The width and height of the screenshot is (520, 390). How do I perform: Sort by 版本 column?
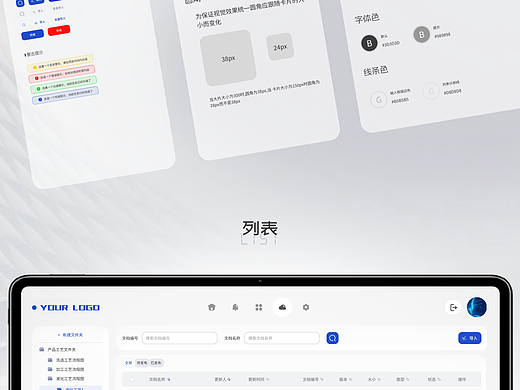click(346, 379)
